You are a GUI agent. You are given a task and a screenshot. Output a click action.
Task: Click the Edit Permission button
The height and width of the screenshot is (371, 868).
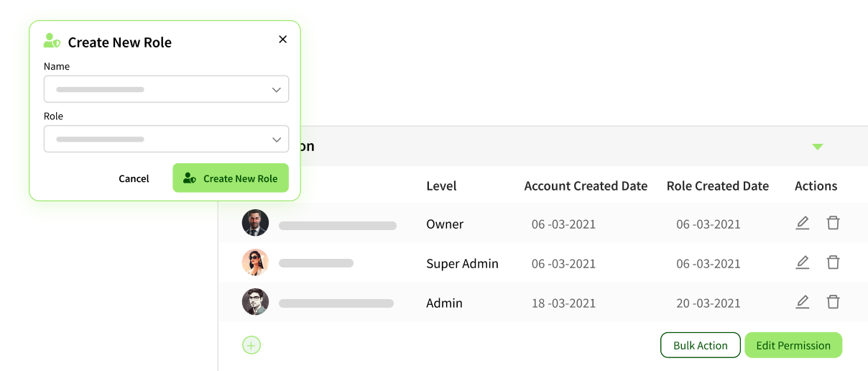pyautogui.click(x=793, y=345)
